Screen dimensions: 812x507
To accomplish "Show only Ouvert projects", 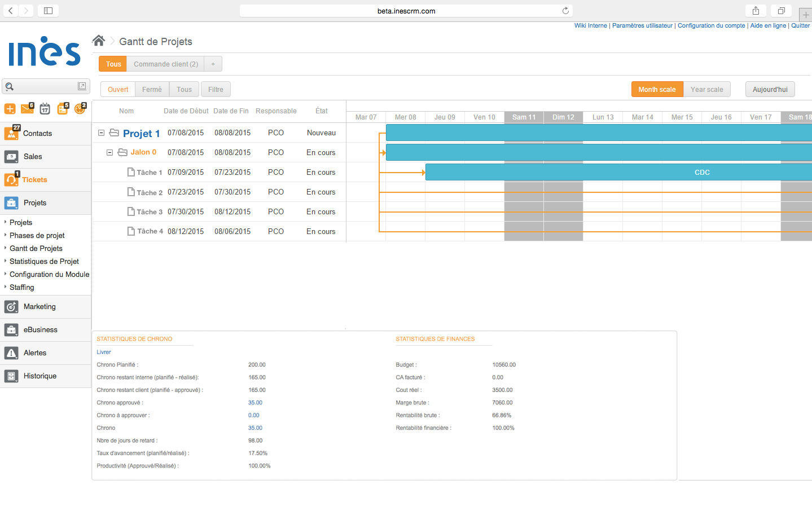I will click(x=117, y=89).
